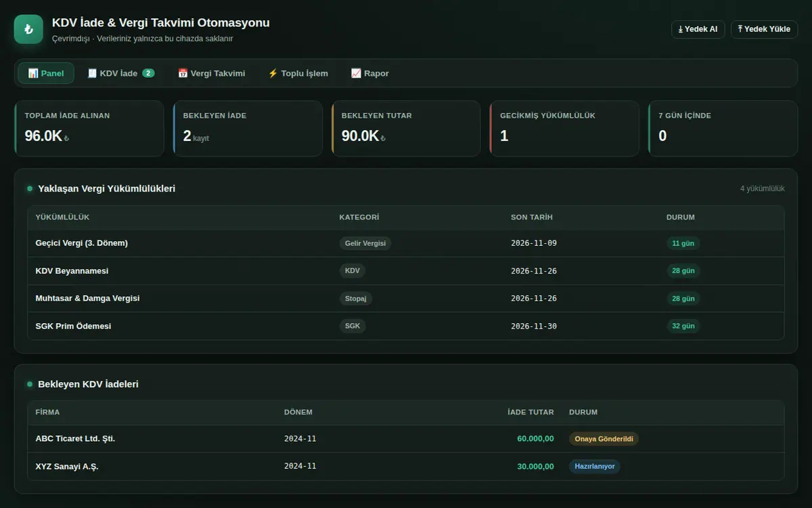Click the Yedek Al backup button

click(698, 29)
